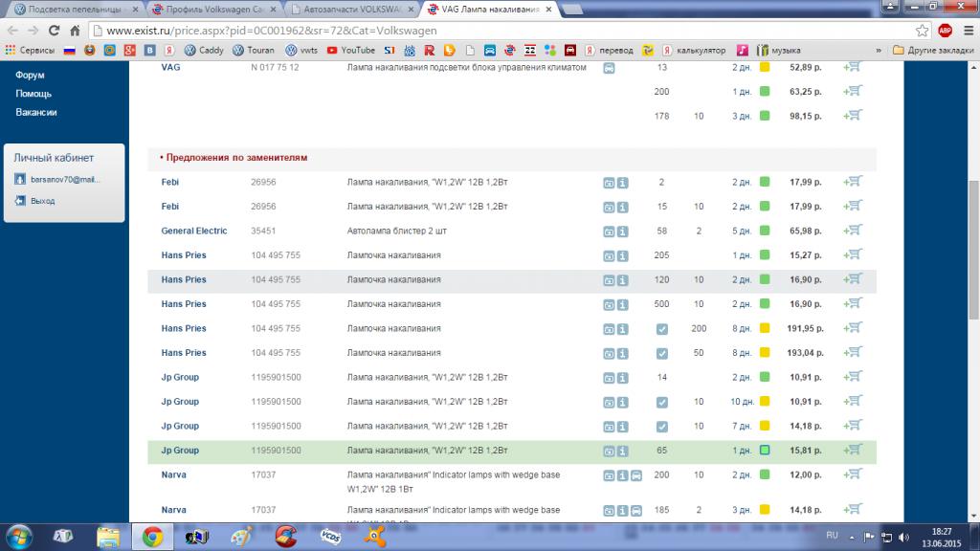The image size is (980, 551).
Task: Open info icon for General Electric 35451
Action: point(622,231)
